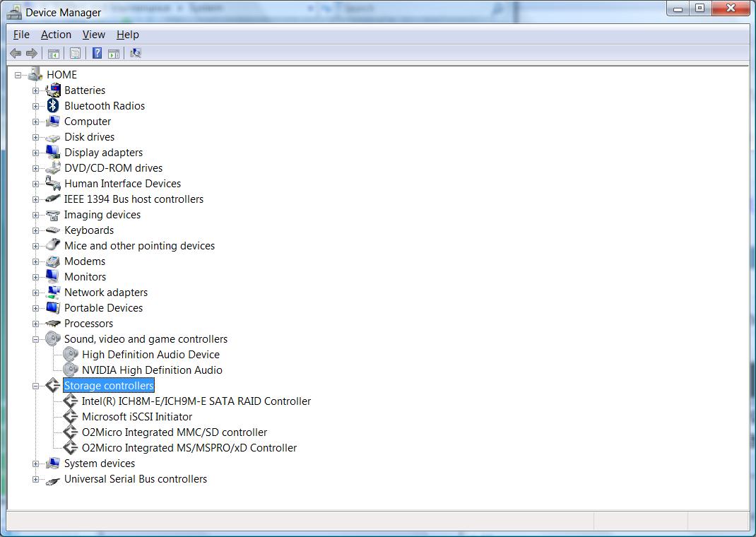Select the Sound, video and game controllers label

click(146, 339)
